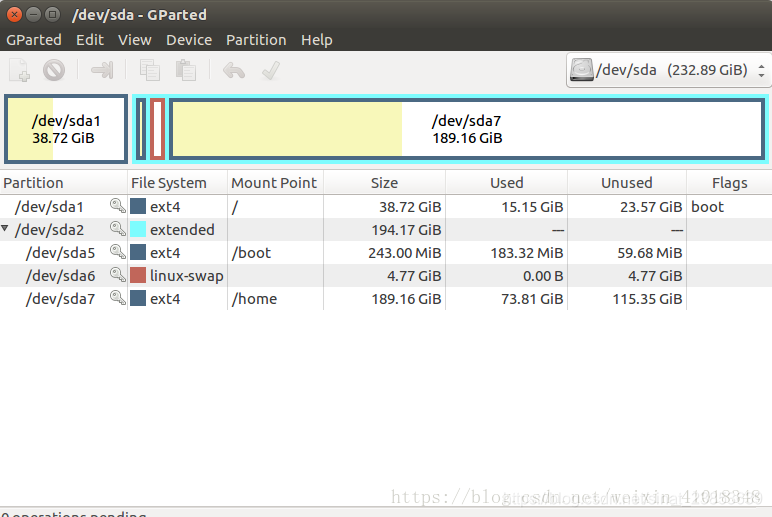This screenshot has width=772, height=517.
Task: Click the Flags column header
Action: coord(729,183)
